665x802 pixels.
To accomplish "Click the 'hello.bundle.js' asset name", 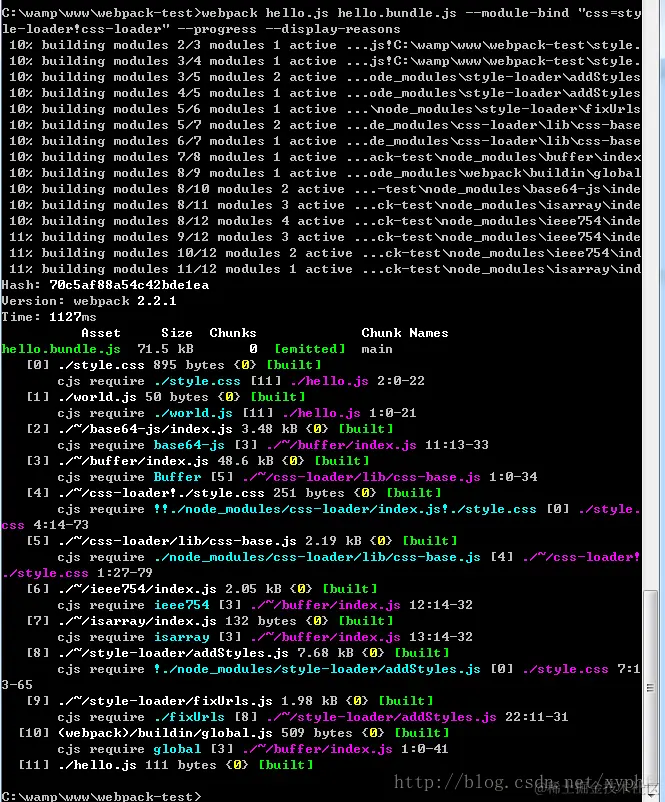I will click(61, 349).
